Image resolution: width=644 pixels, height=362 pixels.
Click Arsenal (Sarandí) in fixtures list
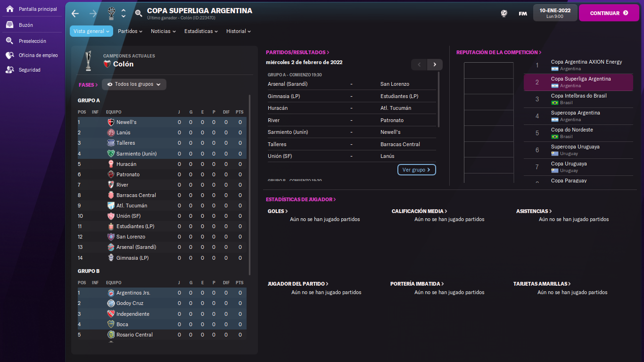(288, 84)
